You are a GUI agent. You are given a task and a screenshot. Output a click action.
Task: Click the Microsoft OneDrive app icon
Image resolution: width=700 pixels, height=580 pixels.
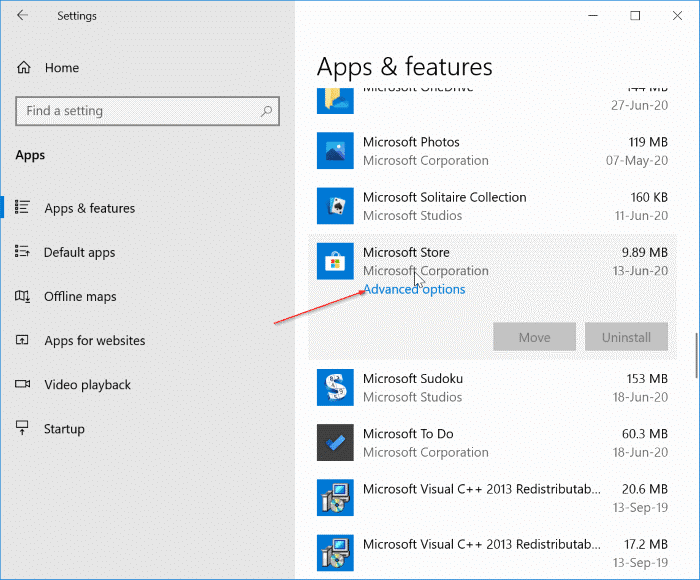[x=335, y=101]
